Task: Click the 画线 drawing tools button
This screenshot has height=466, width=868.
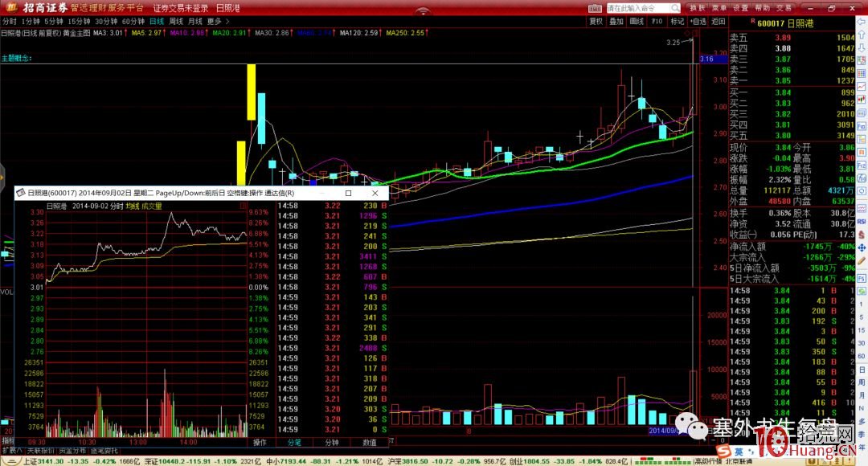Action: coord(637,21)
